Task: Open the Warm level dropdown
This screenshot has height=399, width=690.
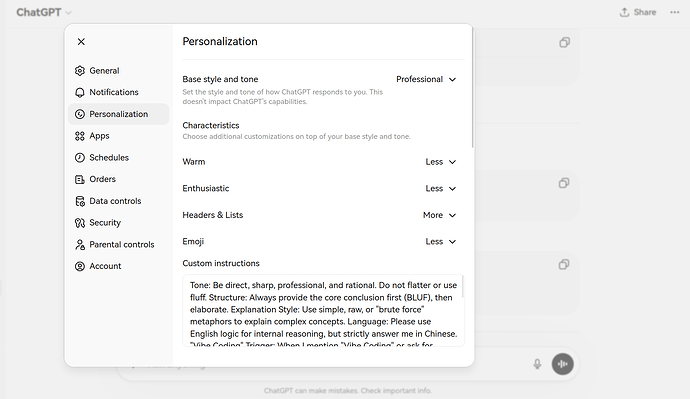Action: point(440,162)
